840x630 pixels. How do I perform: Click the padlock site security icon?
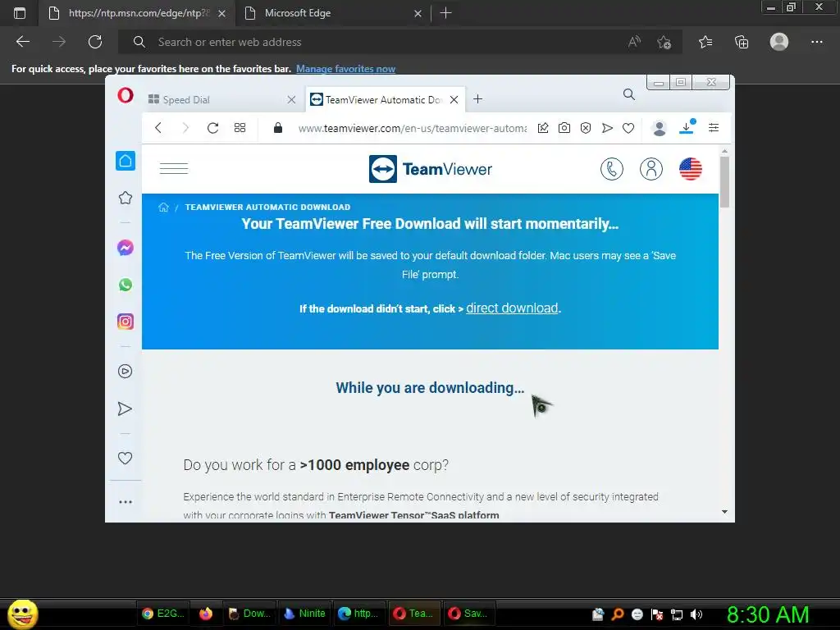click(277, 127)
